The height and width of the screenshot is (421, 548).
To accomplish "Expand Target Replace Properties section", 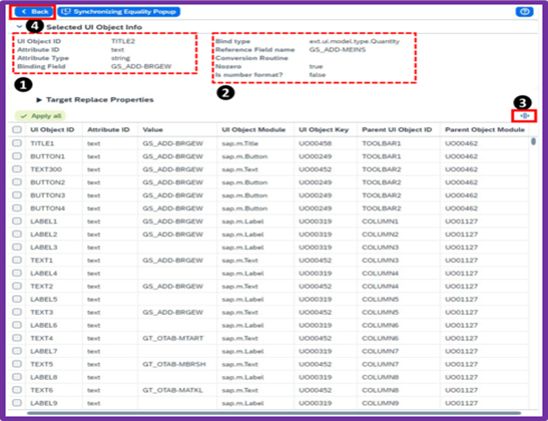I will pyautogui.click(x=39, y=100).
